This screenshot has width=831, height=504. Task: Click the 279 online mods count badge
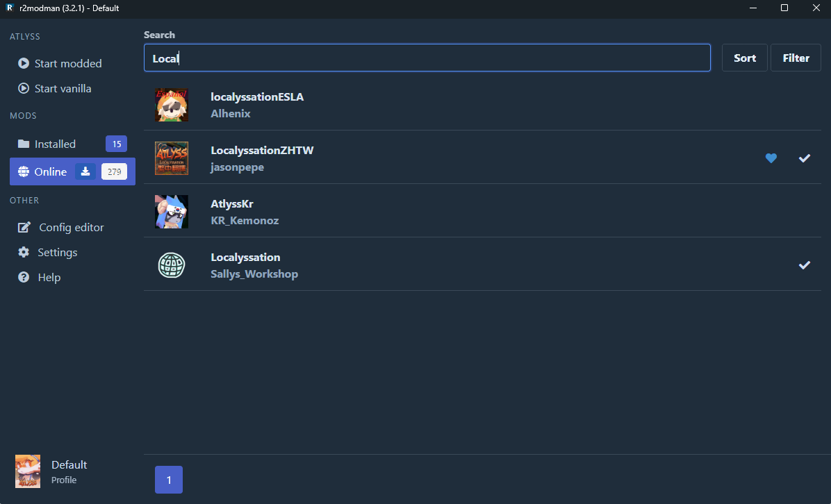(x=114, y=171)
